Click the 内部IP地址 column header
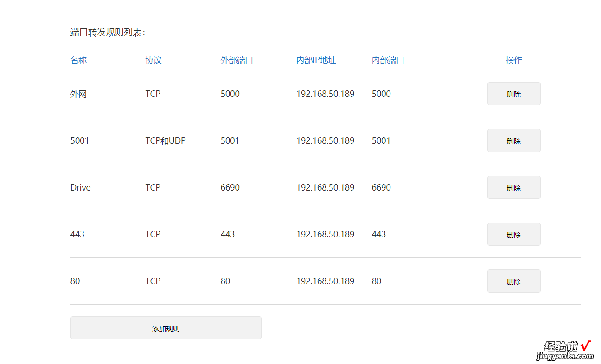Screen dimensions: 601x364 click(316, 60)
